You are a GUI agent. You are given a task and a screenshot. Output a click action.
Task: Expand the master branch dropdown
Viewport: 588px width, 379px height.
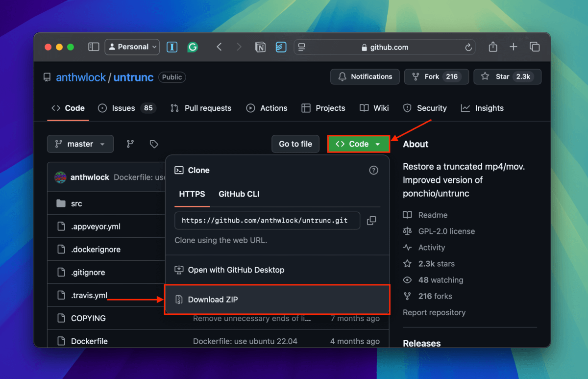(80, 144)
